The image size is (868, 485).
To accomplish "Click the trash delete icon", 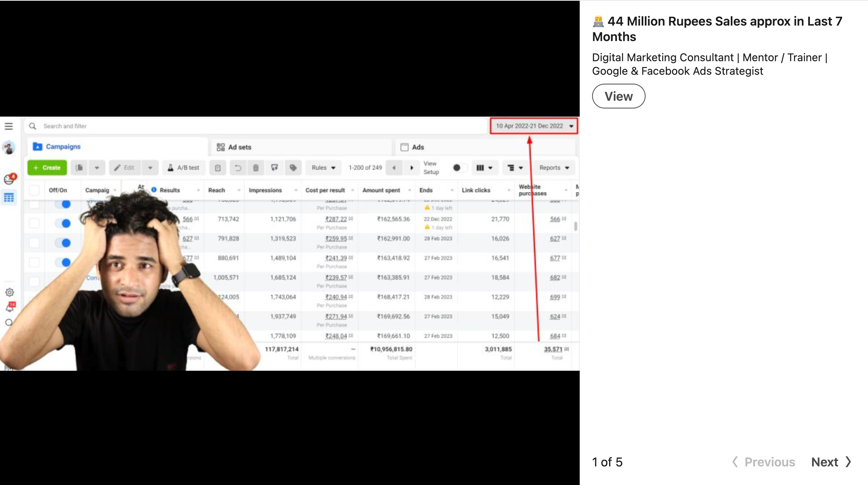I will (256, 168).
